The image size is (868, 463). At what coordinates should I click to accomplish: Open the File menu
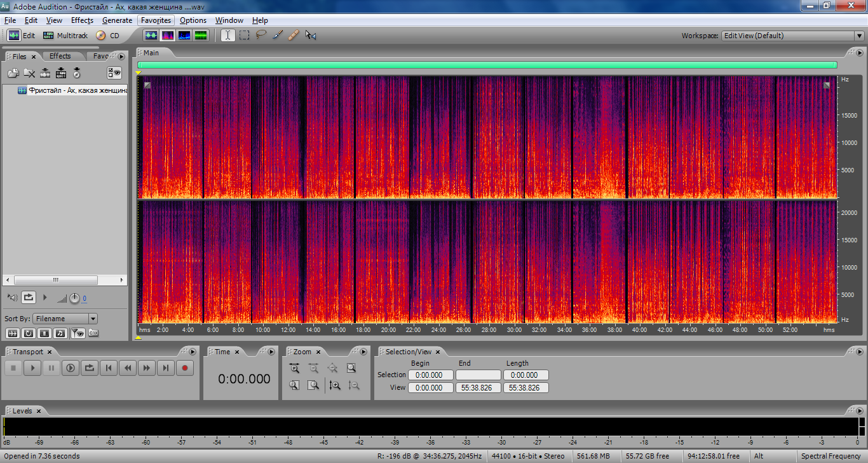(10, 20)
